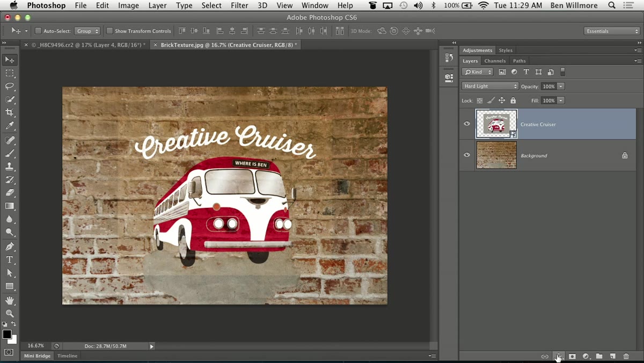Select the Rectangular Marquee tool

point(10,73)
